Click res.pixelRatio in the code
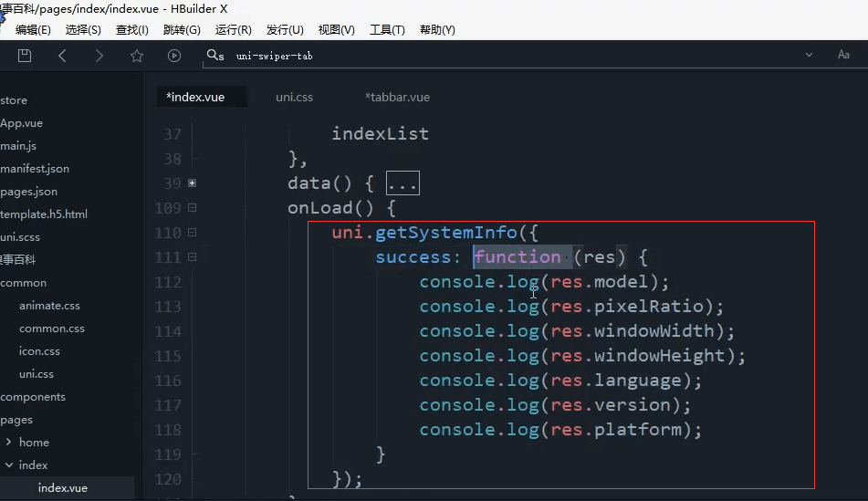868x501 pixels. [627, 306]
